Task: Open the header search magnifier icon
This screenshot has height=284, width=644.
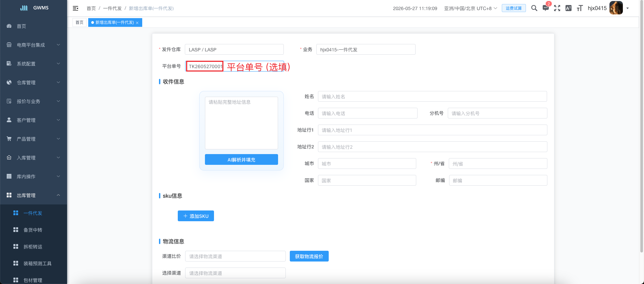Action: click(x=534, y=8)
